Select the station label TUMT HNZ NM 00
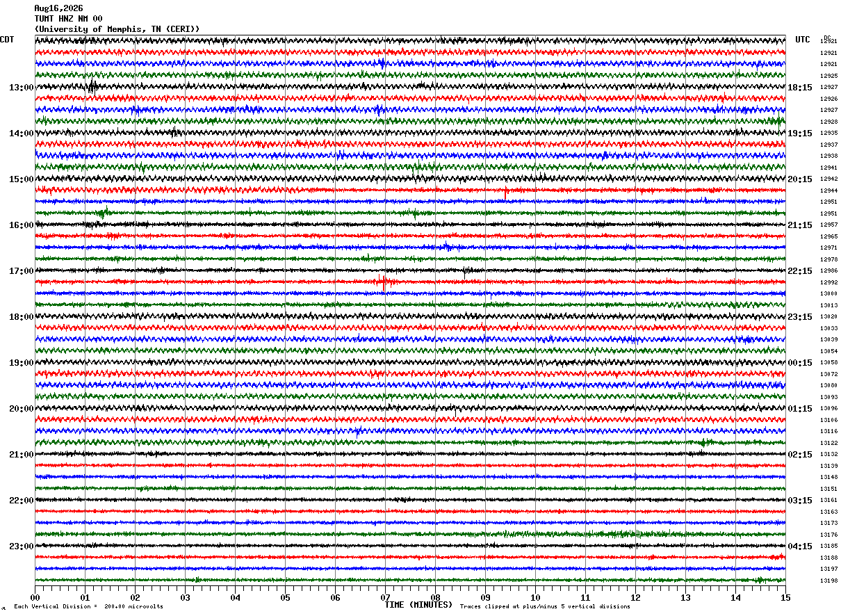Image resolution: width=841 pixels, height=616 pixels. (x=68, y=19)
